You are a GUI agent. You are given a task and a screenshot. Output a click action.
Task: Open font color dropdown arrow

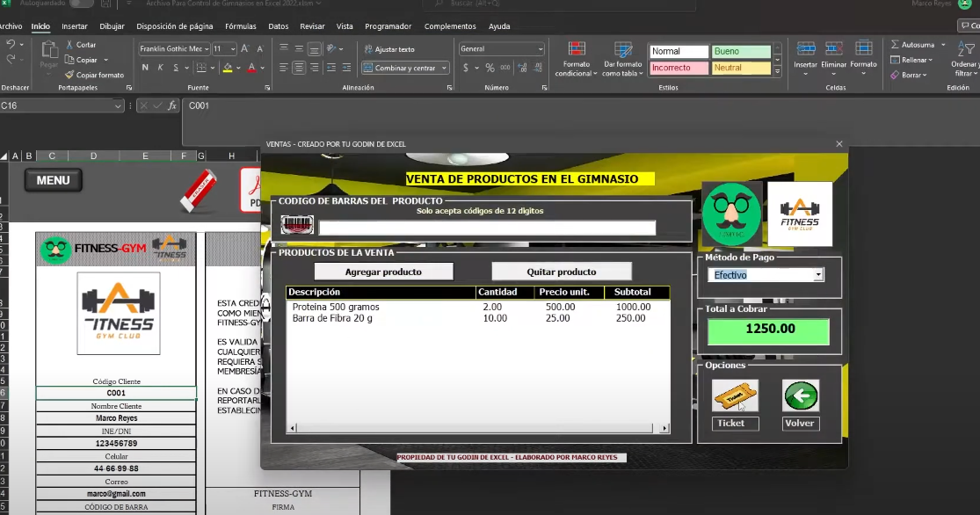pyautogui.click(x=263, y=68)
